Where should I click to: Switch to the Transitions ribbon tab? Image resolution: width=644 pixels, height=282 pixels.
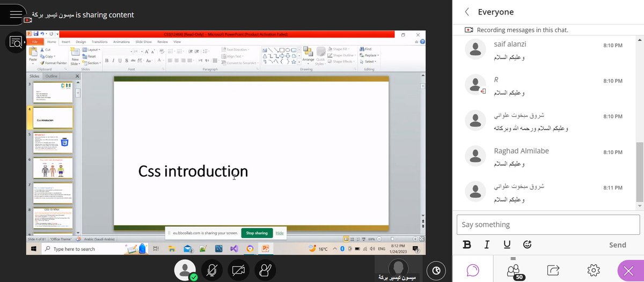coord(99,41)
